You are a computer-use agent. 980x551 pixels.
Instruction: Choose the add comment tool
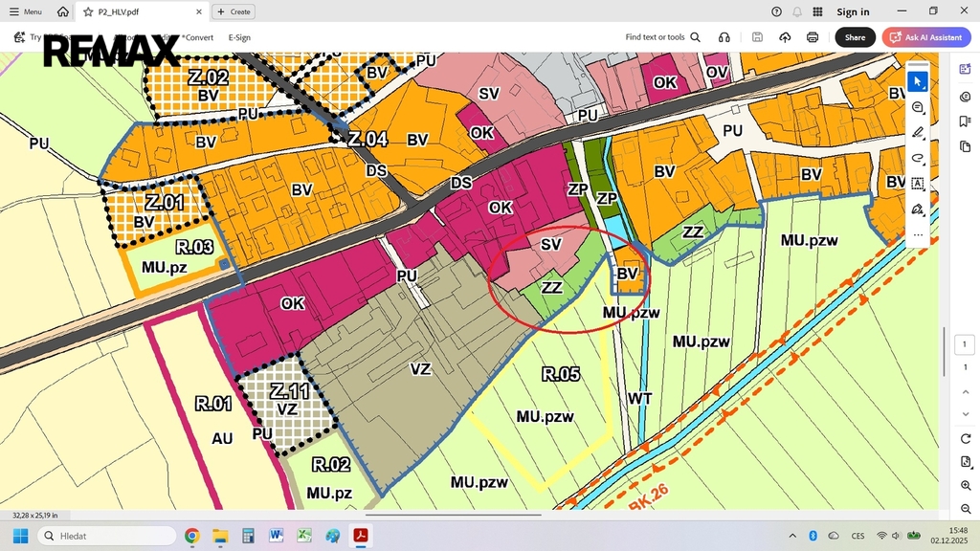click(x=918, y=107)
